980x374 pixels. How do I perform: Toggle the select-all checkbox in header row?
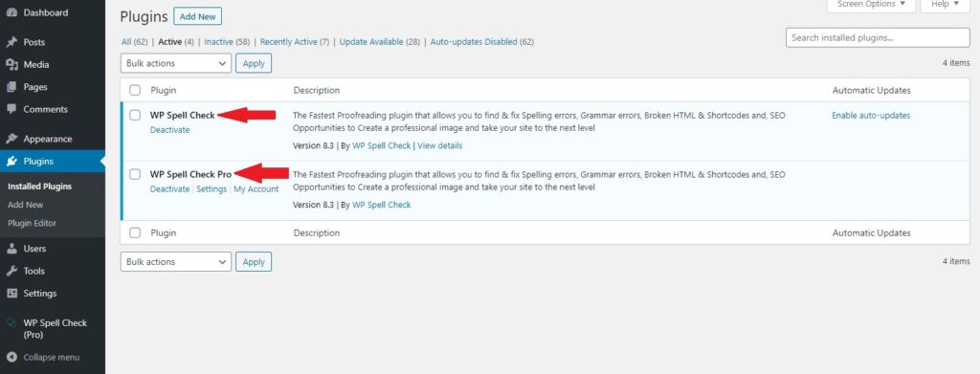(135, 91)
